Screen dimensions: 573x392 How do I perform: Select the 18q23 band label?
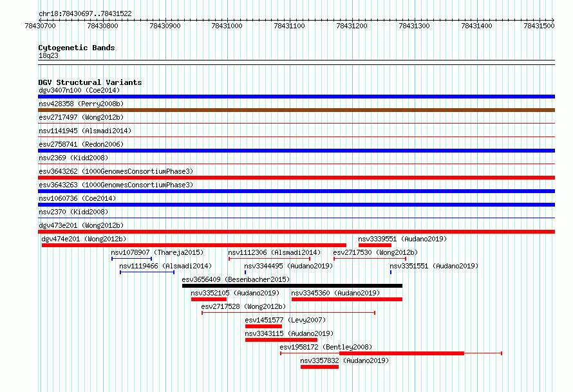tap(48, 55)
